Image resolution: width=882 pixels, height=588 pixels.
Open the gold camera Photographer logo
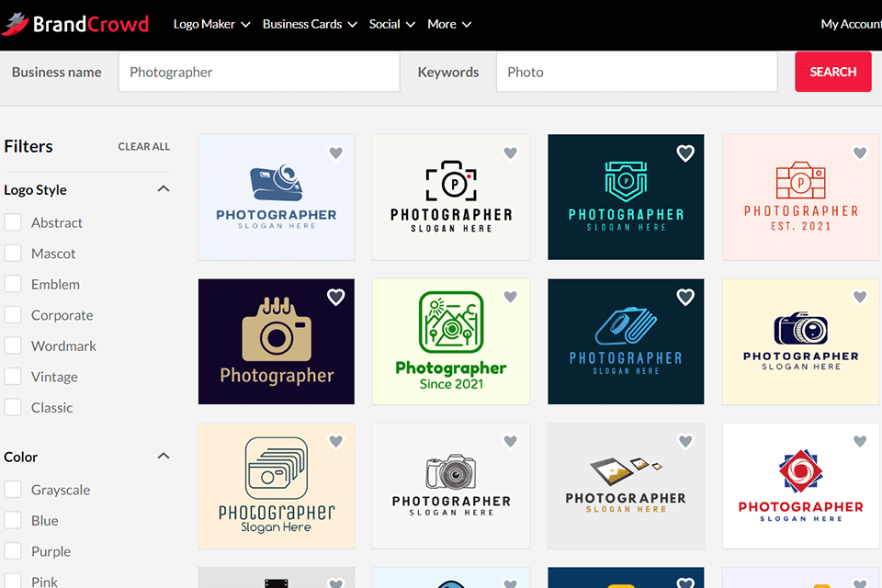click(277, 342)
